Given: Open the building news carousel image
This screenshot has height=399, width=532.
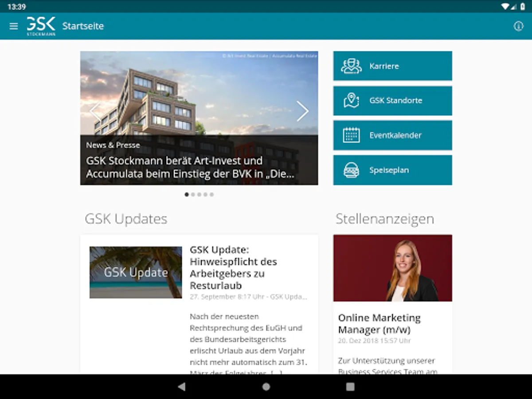Looking at the screenshot, I should [x=199, y=118].
